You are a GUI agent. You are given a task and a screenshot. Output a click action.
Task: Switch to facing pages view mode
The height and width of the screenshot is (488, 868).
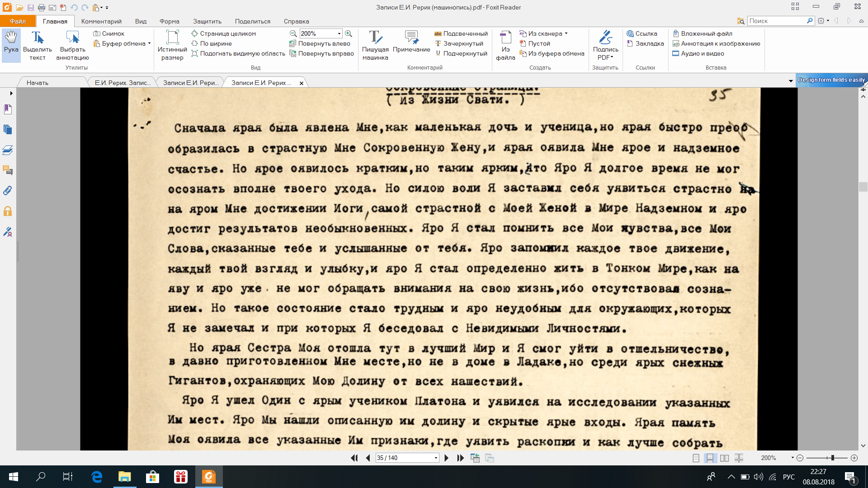pyautogui.click(x=724, y=458)
